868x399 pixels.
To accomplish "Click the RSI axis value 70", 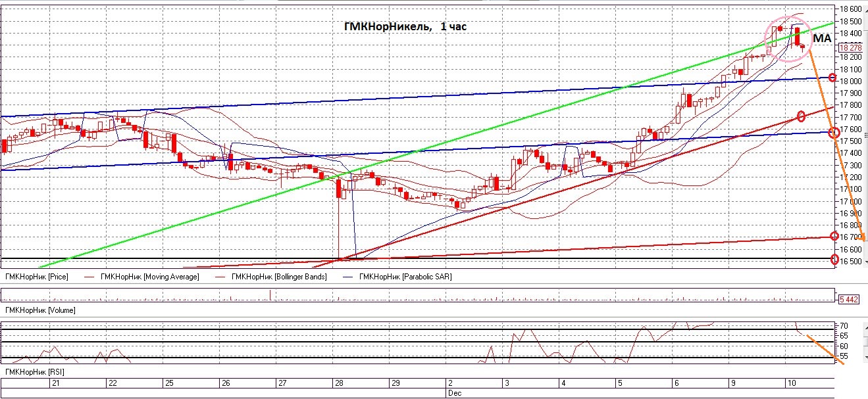I will coord(843,326).
